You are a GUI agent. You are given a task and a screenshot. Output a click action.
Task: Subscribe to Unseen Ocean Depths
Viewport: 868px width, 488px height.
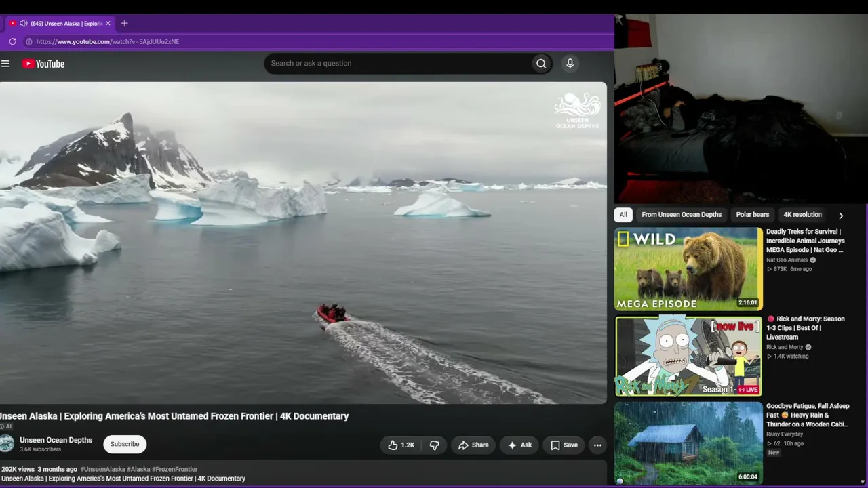(x=125, y=444)
